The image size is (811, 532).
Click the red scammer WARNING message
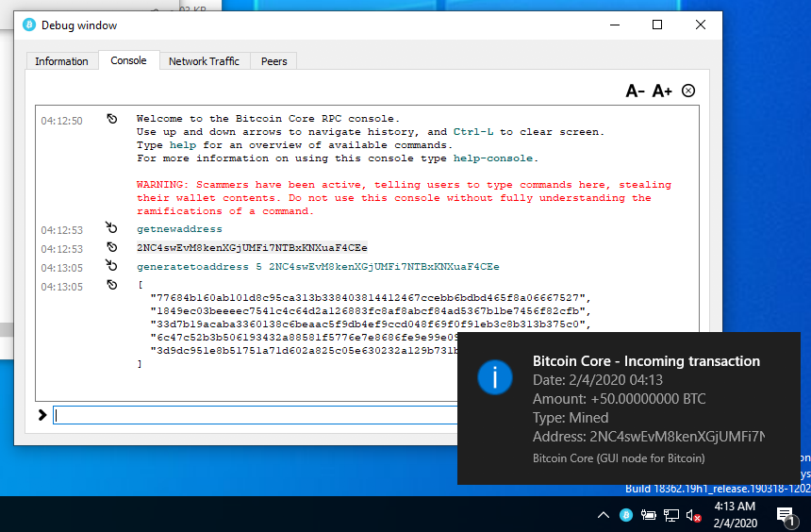point(404,198)
